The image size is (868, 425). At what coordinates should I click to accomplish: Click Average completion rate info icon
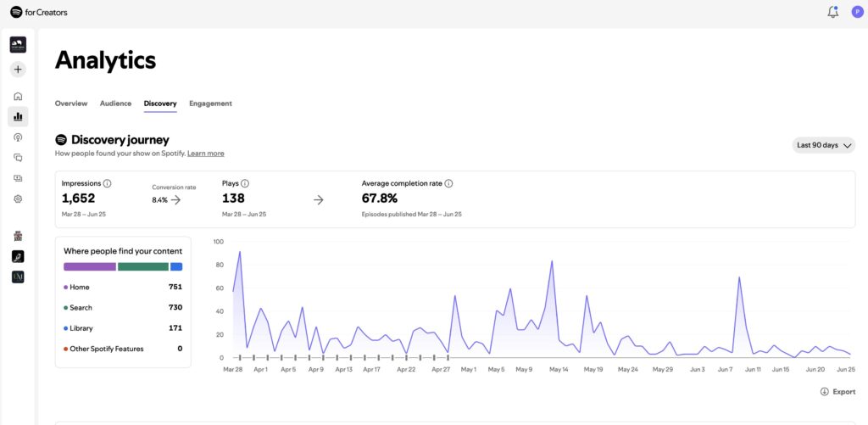pyautogui.click(x=448, y=183)
